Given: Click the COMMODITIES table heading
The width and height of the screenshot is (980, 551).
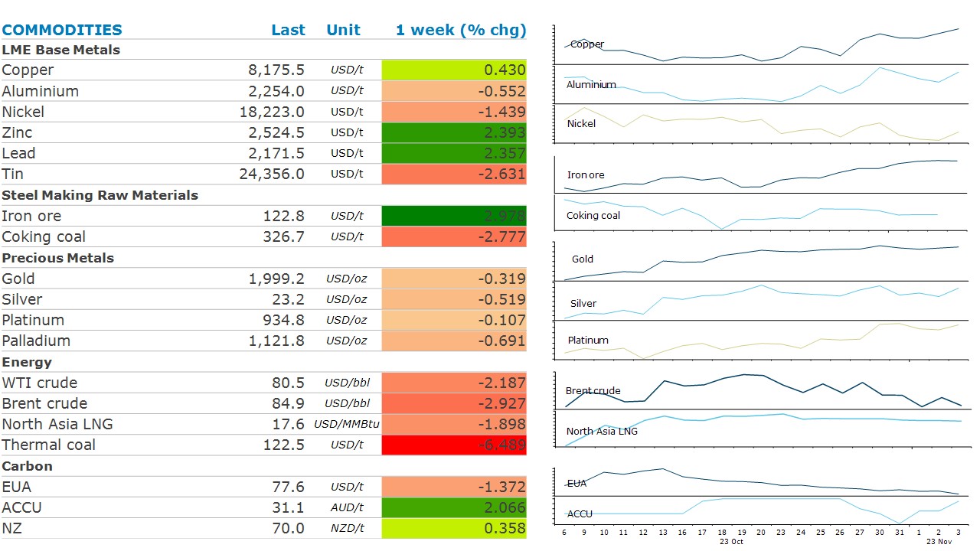Looking at the screenshot, I should [x=62, y=31].
